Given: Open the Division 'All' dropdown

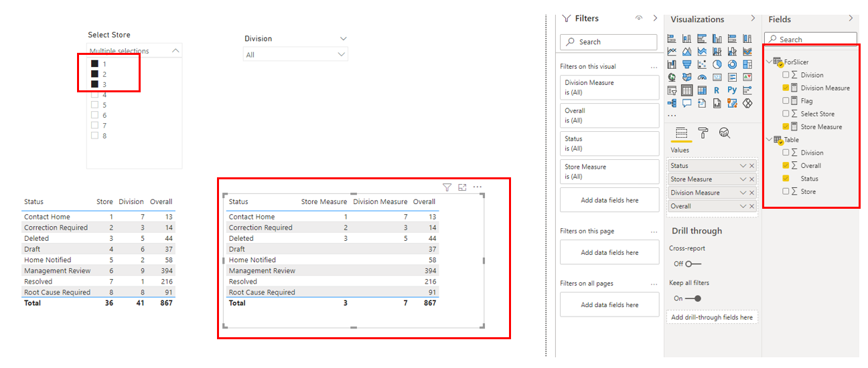Looking at the screenshot, I should click(295, 55).
